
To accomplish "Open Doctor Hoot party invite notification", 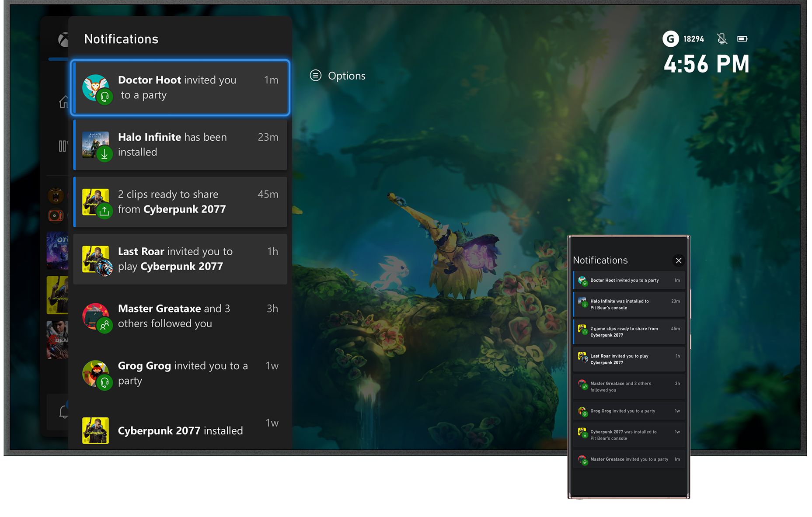I will point(180,87).
